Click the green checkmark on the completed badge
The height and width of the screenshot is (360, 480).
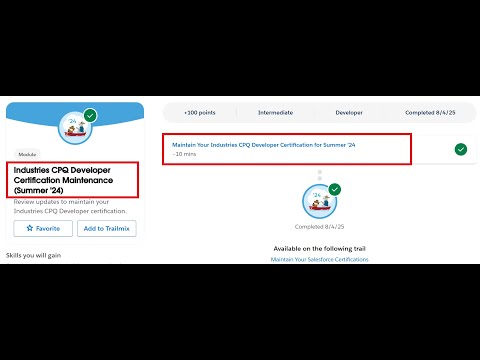pos(335,189)
